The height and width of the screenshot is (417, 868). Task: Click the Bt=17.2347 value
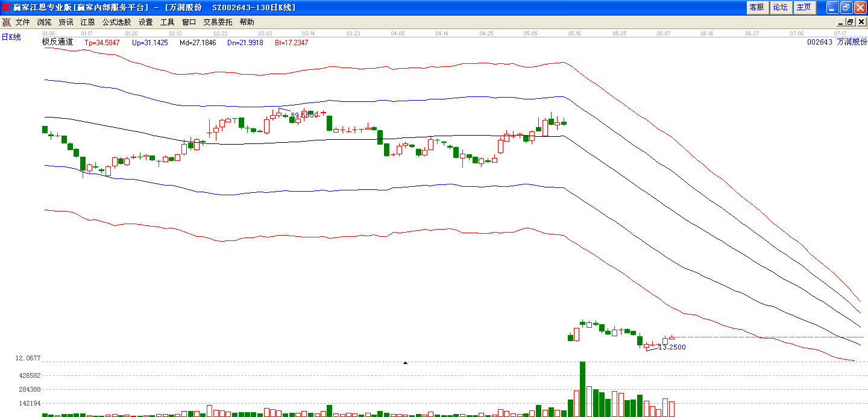[292, 43]
